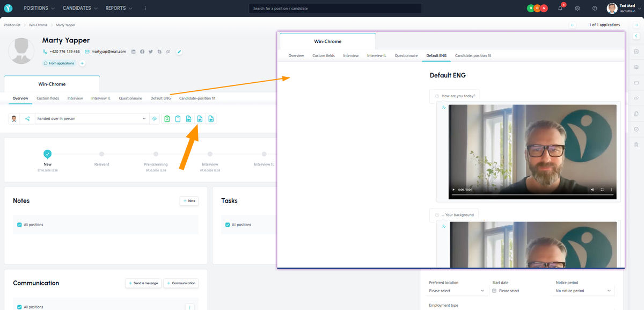Open Marty Yapper's Twitter icon
644x310 pixels.
click(x=151, y=52)
